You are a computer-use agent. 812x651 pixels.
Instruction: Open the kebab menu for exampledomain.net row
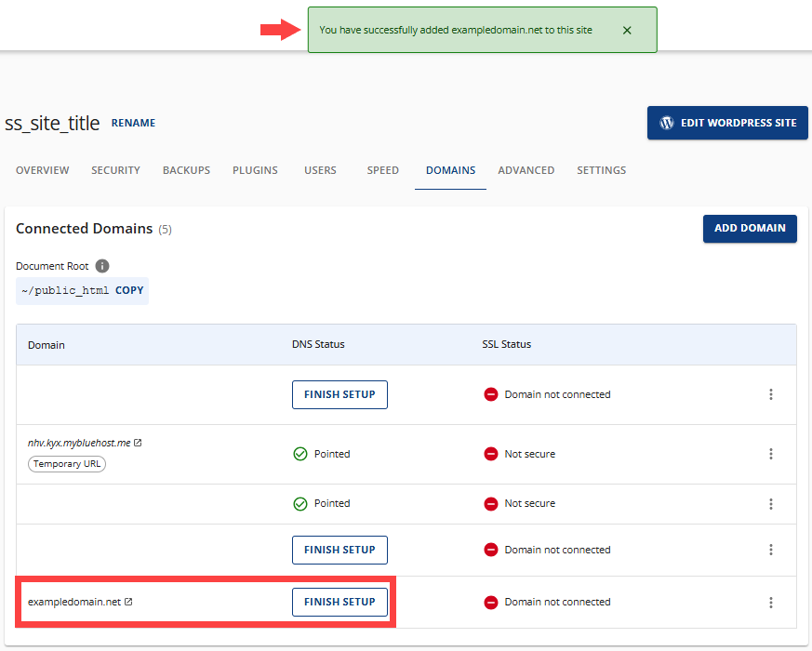point(771,602)
